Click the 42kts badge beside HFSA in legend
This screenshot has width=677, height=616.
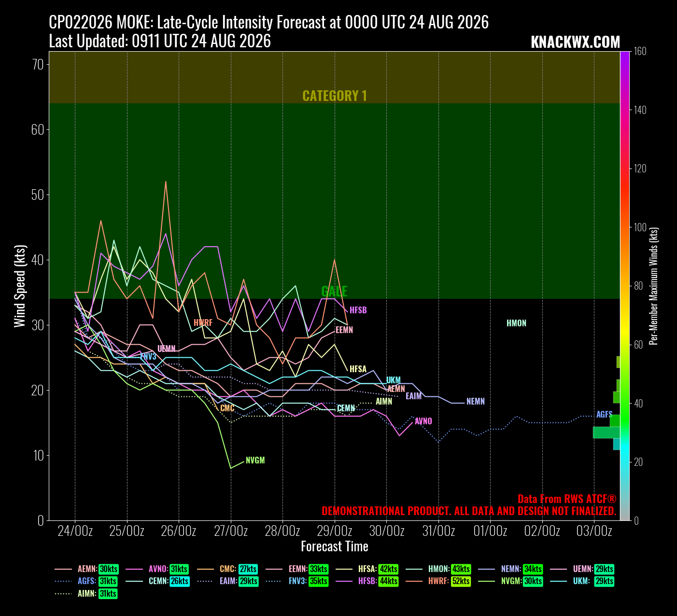(389, 569)
